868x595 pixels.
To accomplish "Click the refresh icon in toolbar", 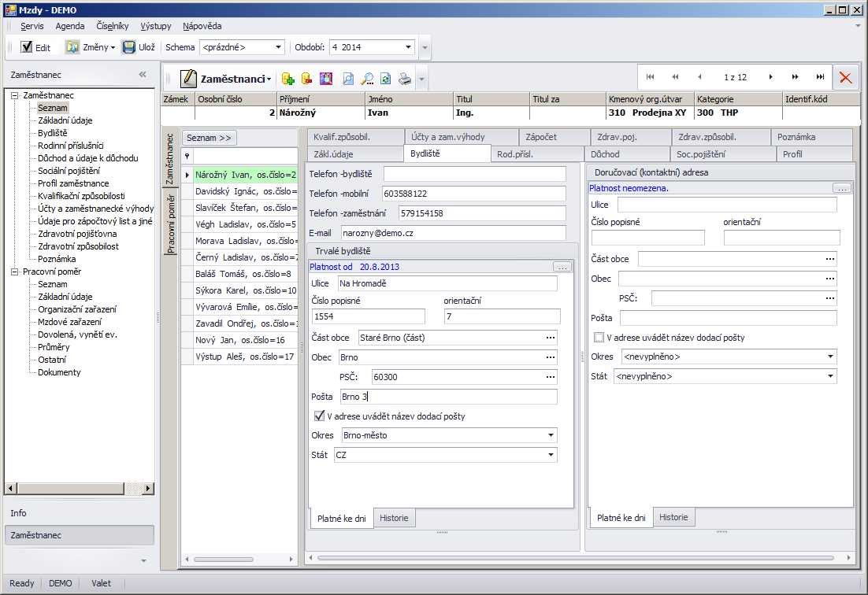I will [x=386, y=79].
